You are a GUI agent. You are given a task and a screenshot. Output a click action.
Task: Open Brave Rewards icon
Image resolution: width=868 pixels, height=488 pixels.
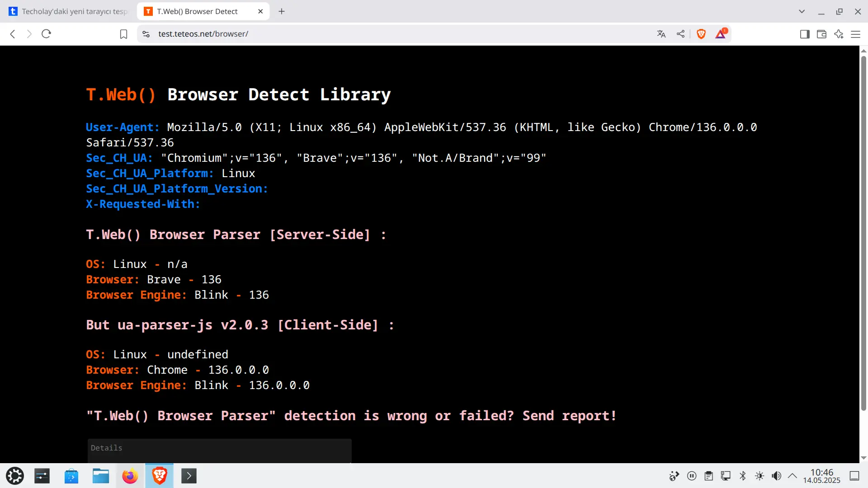tap(721, 33)
